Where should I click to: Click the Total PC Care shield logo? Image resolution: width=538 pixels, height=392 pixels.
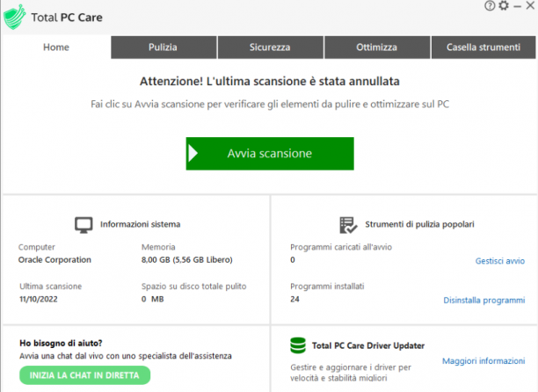[15, 18]
